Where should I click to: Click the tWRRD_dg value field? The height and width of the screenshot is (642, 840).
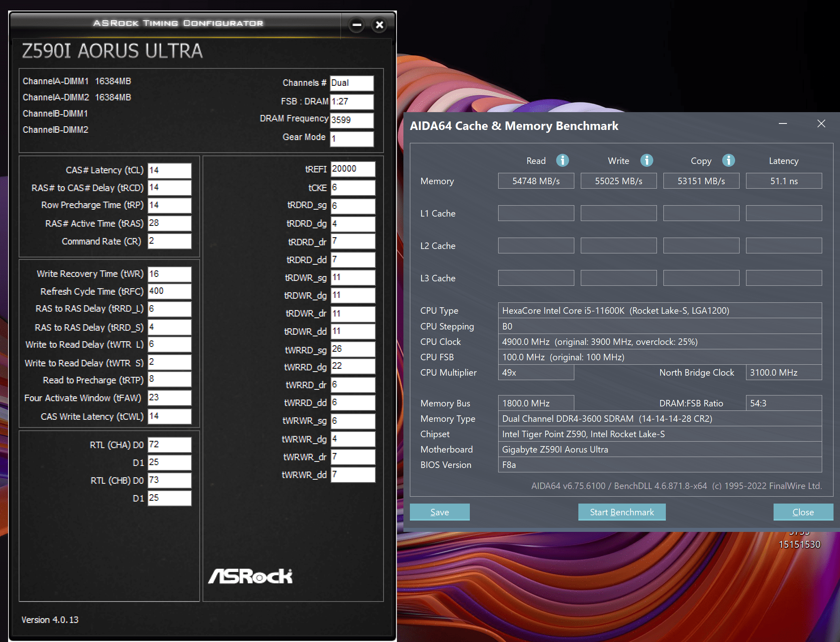(x=353, y=366)
